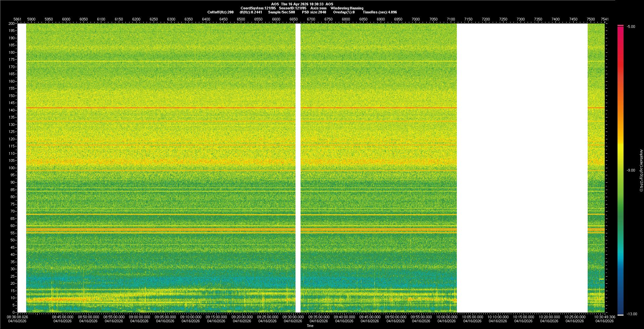Click the large white data gap region
This screenshot has width=644, height=329.
coord(522,168)
